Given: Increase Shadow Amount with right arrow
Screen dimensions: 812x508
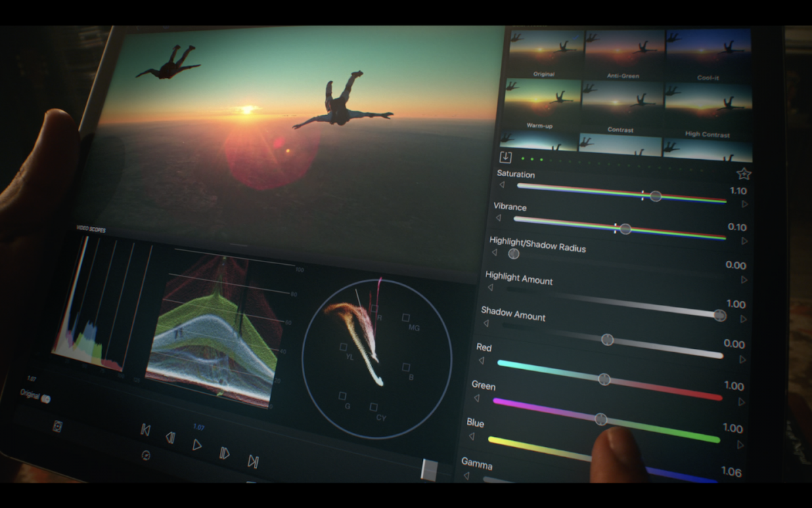Looking at the screenshot, I should [743, 360].
